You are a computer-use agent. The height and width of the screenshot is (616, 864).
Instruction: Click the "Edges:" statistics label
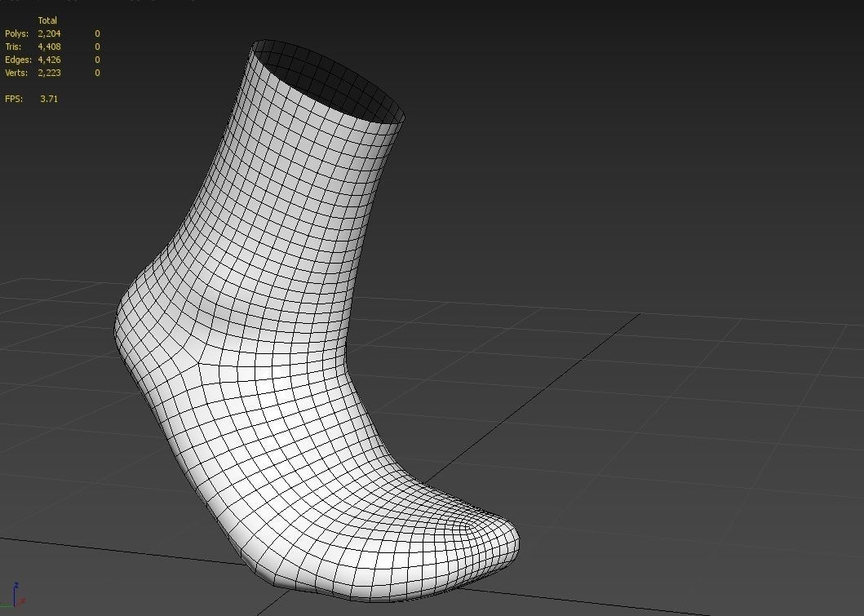(x=18, y=60)
